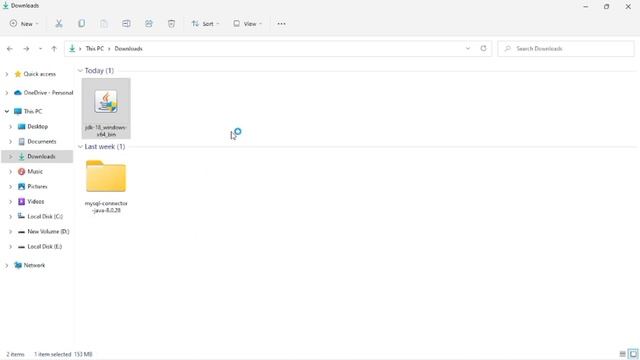This screenshot has height=360, width=640.
Task: Click the Cut scissors icon
Action: click(x=59, y=24)
